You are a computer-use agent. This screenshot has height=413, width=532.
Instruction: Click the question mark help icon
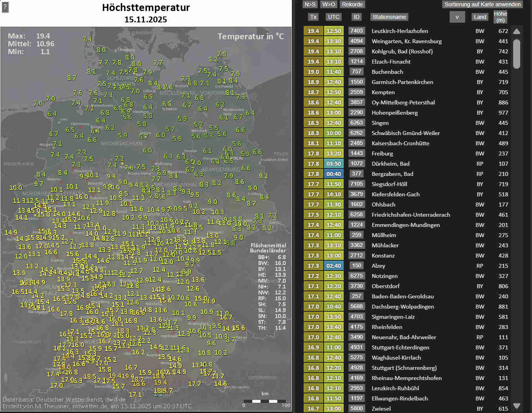tap(5, 7)
